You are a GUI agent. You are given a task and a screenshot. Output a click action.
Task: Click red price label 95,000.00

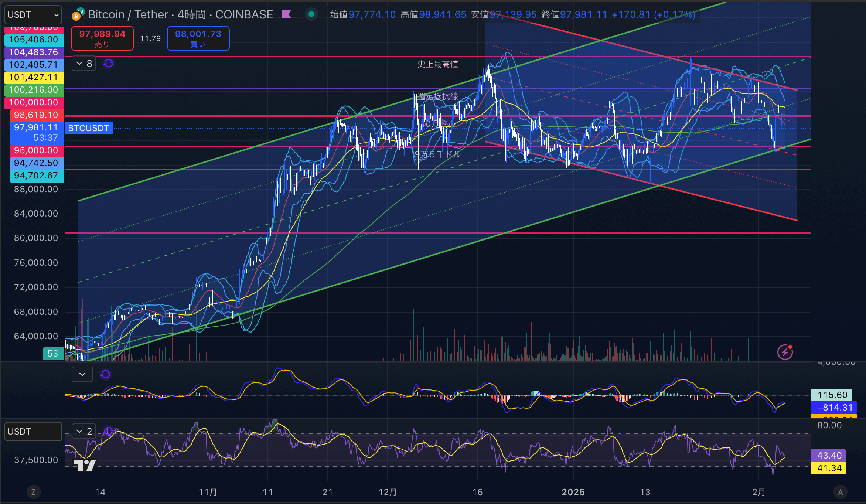37,150
